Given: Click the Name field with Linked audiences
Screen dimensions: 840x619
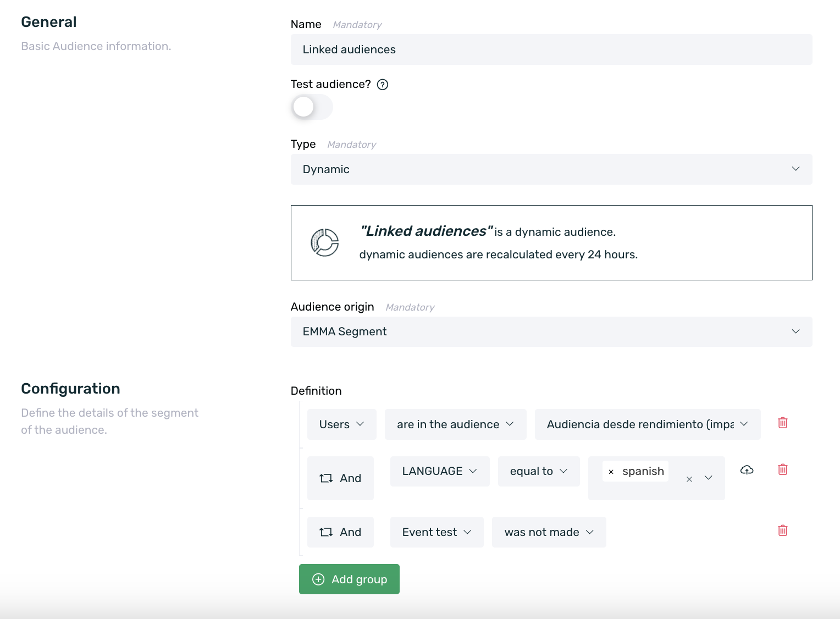Looking at the screenshot, I should coord(551,49).
